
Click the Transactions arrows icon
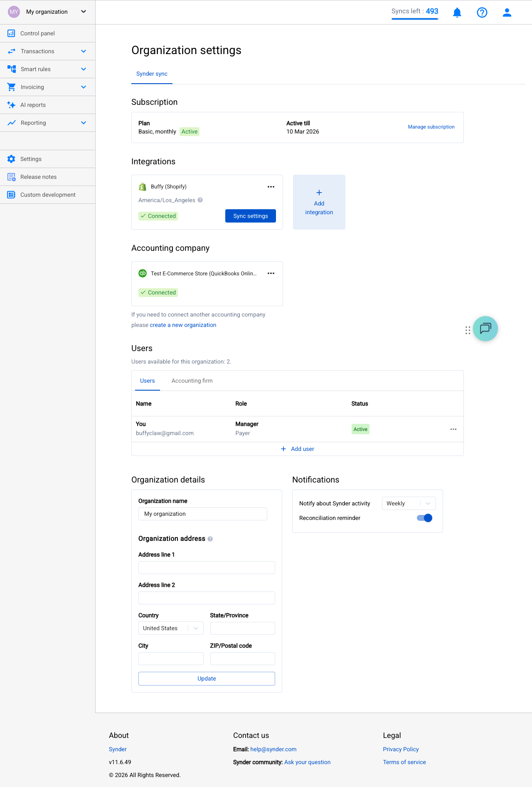[x=12, y=51]
